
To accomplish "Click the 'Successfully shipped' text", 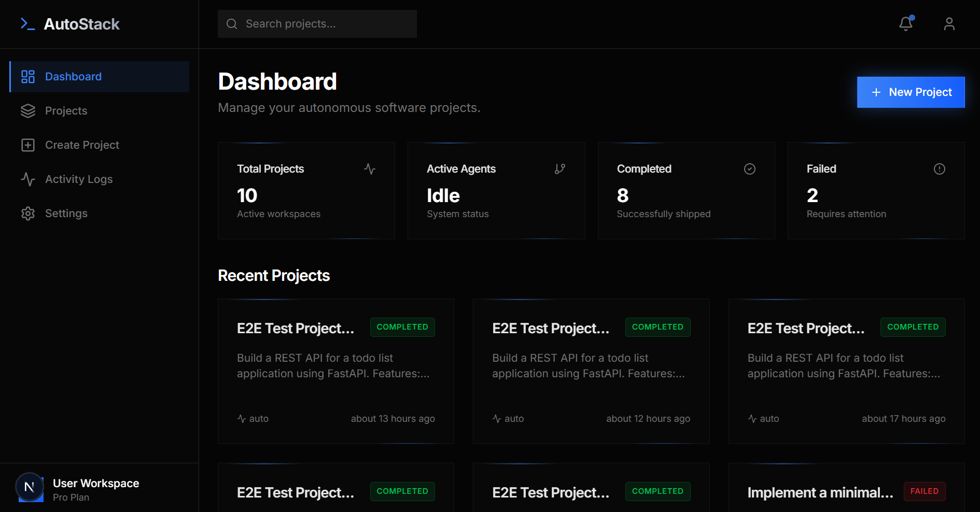I will [664, 214].
